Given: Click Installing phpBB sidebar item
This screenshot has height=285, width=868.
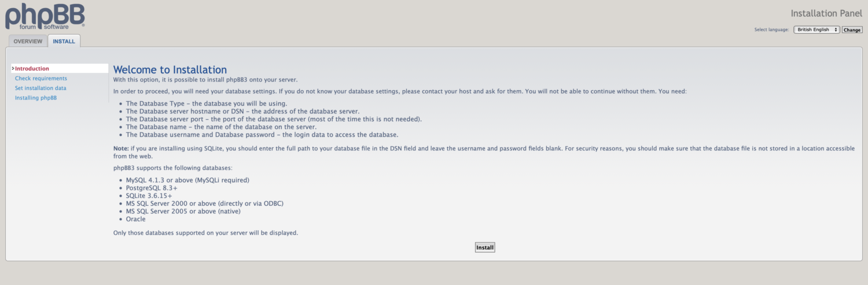Looking at the screenshot, I should [x=36, y=98].
